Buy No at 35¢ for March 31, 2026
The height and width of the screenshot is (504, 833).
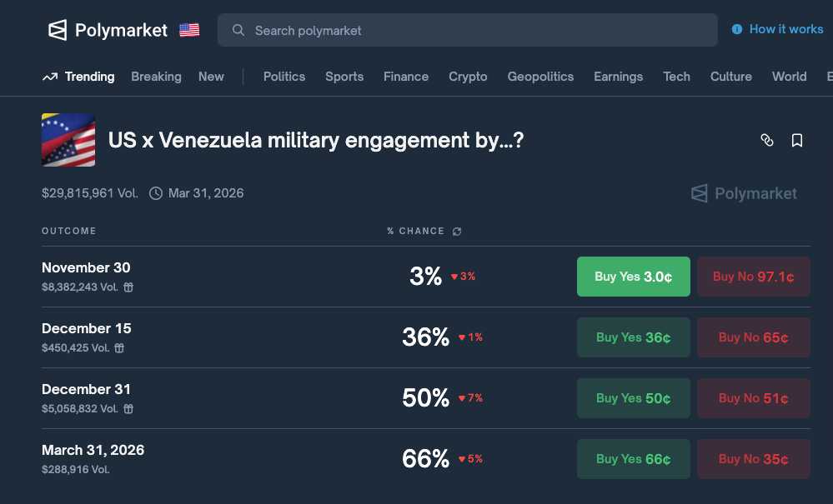[x=753, y=459]
